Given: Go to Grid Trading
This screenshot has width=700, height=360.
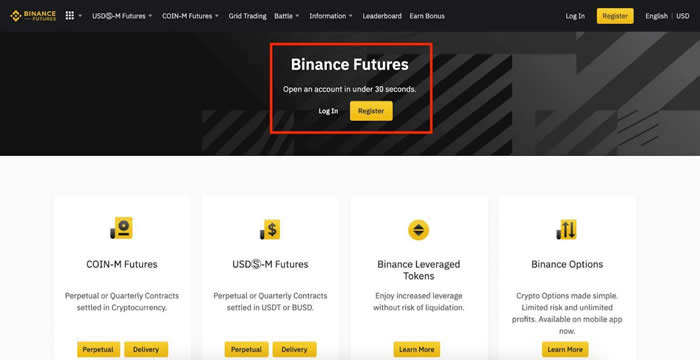Looking at the screenshot, I should 247,16.
